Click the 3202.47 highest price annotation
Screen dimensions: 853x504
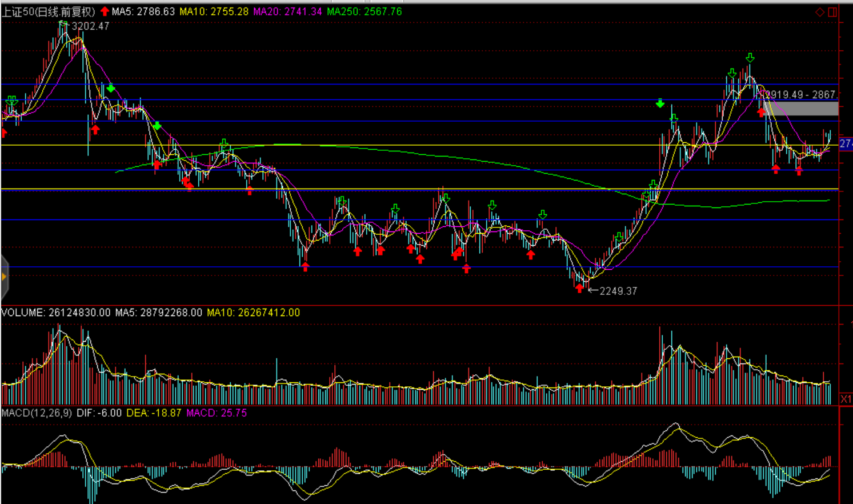click(x=90, y=26)
